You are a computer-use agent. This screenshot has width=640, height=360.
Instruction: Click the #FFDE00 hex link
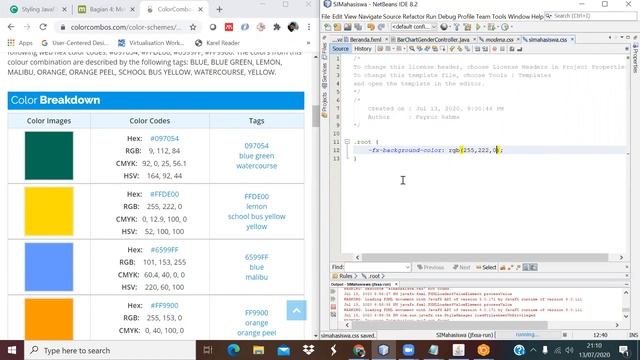coord(164,194)
